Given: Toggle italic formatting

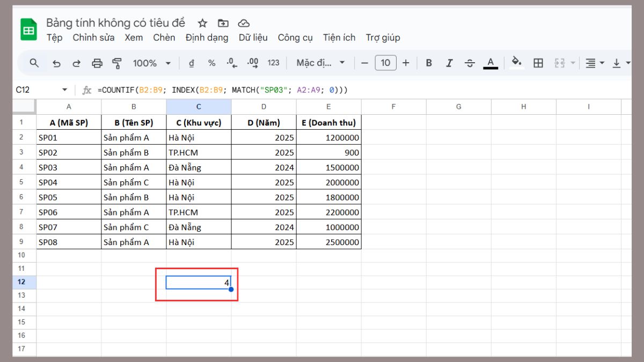Looking at the screenshot, I should 449,63.
